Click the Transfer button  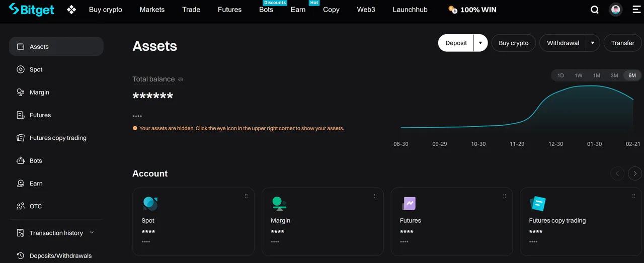click(623, 43)
